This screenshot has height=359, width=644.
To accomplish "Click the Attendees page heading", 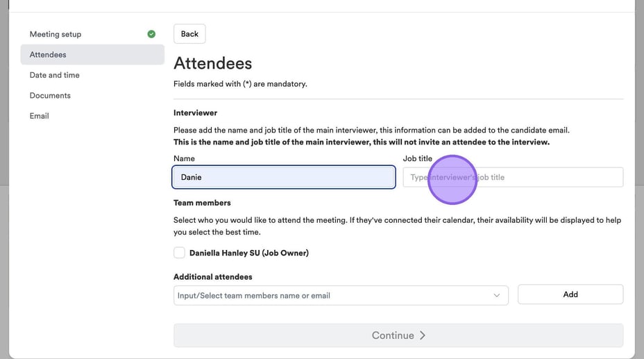I will (212, 63).
